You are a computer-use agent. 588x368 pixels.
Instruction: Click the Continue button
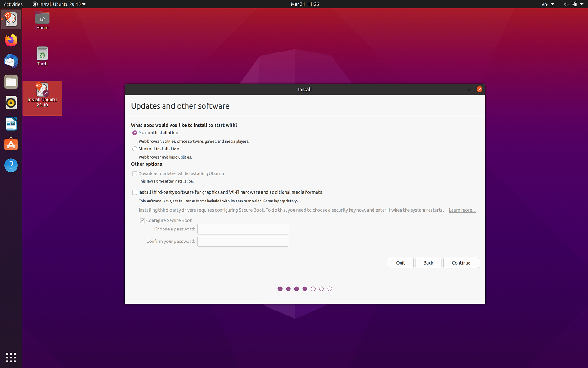coord(461,263)
